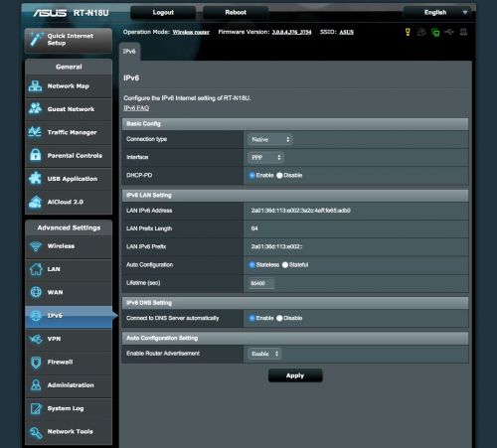Click the Apply button
The width and height of the screenshot is (497, 448).
coord(295,375)
